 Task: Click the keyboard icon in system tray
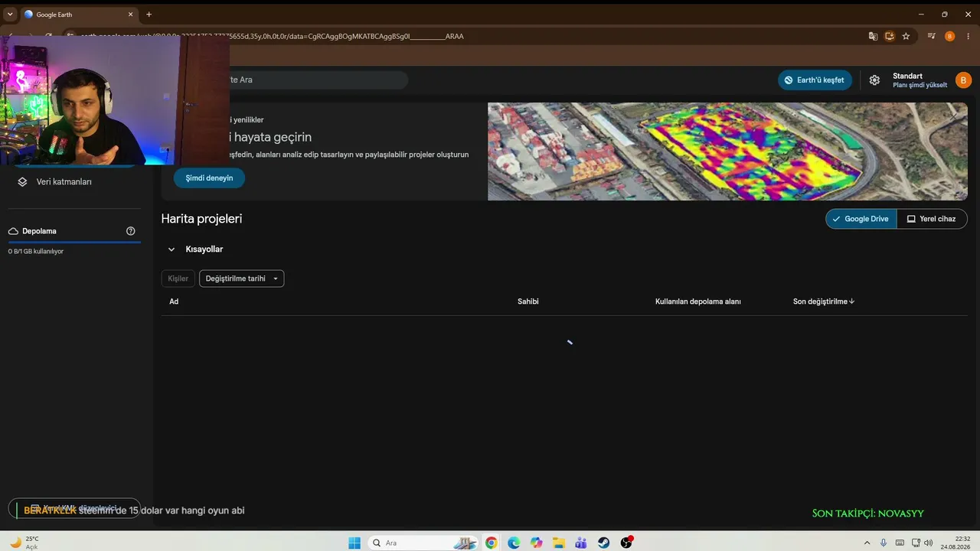point(900,543)
